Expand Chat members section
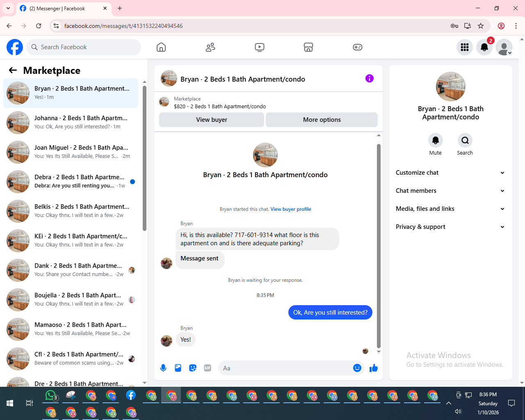This screenshot has height=420, width=525. click(450, 191)
